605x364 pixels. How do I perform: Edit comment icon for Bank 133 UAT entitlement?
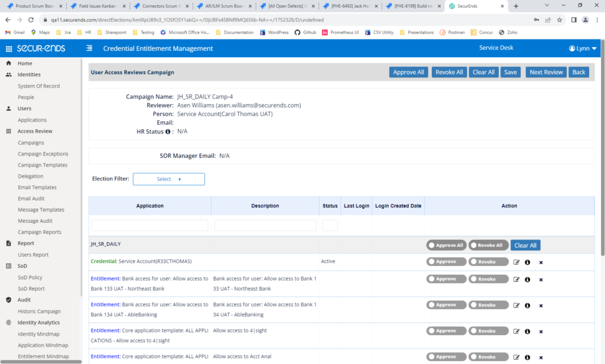[516, 279]
